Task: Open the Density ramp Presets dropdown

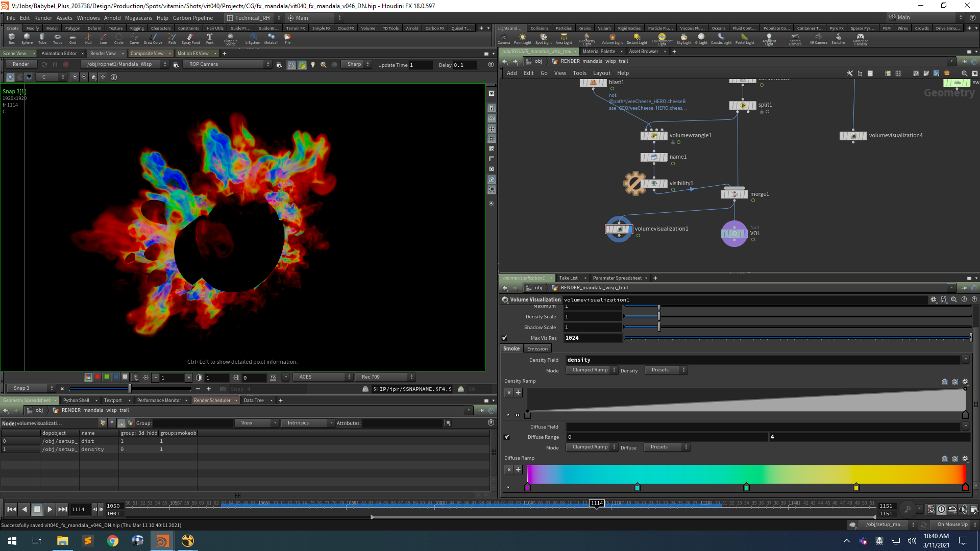Action: point(666,370)
